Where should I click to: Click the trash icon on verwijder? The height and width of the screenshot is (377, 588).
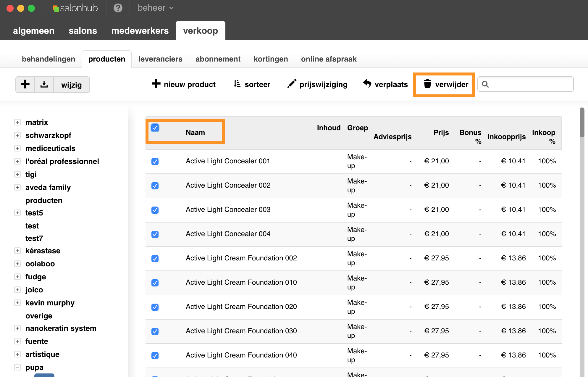(x=427, y=84)
